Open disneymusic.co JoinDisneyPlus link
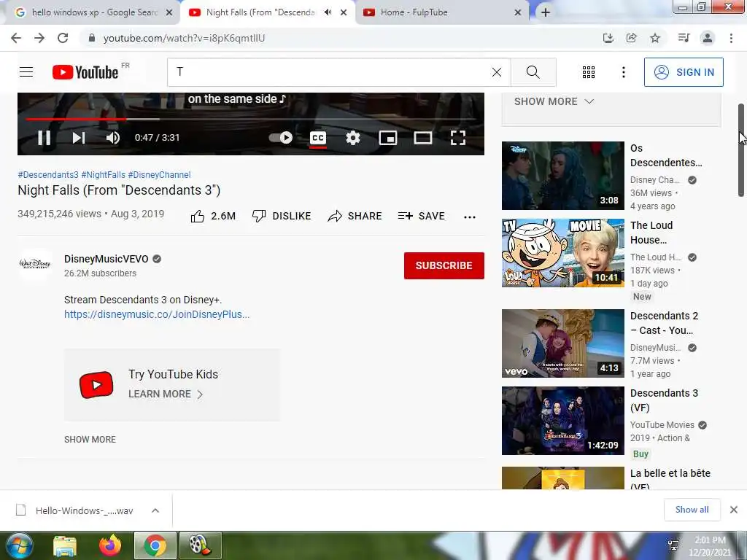The width and height of the screenshot is (747, 560). point(157,314)
